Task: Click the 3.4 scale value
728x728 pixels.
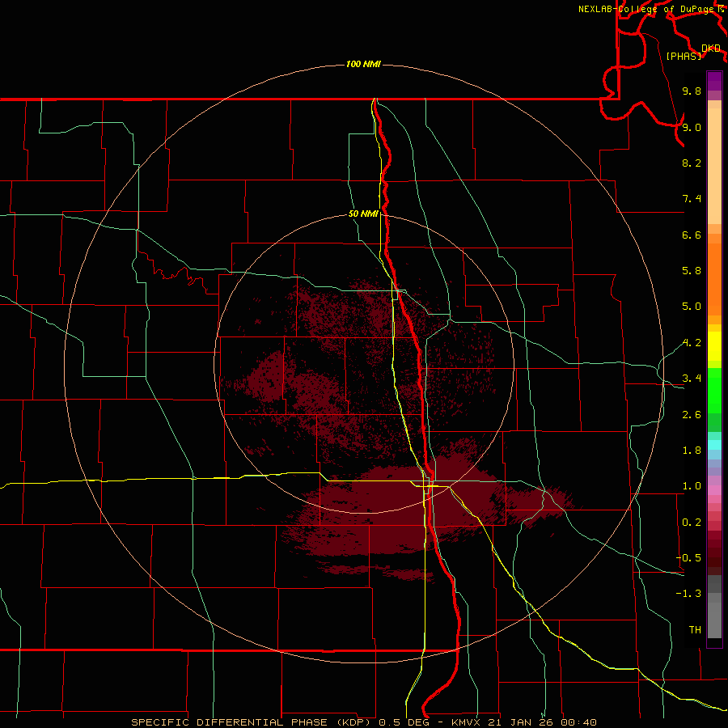Action: [x=692, y=379]
